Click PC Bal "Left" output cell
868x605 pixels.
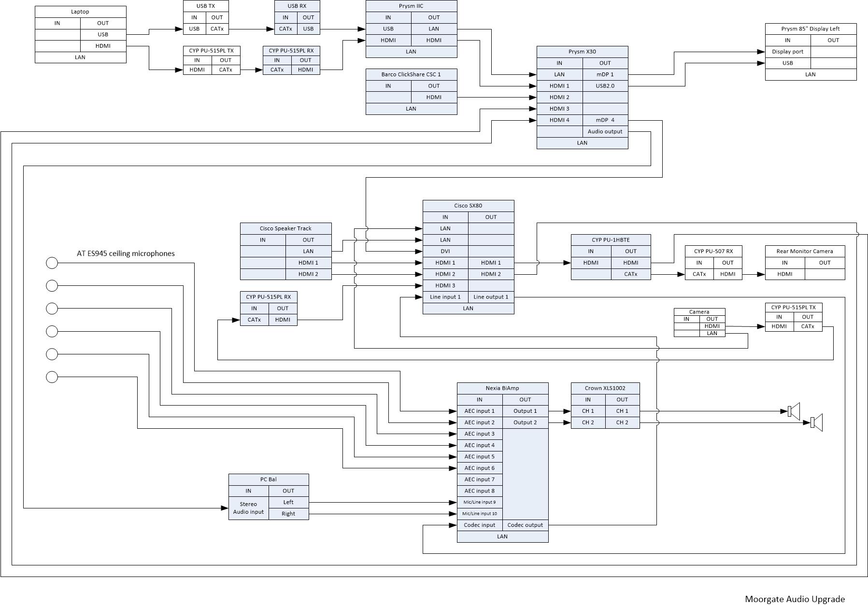point(288,502)
